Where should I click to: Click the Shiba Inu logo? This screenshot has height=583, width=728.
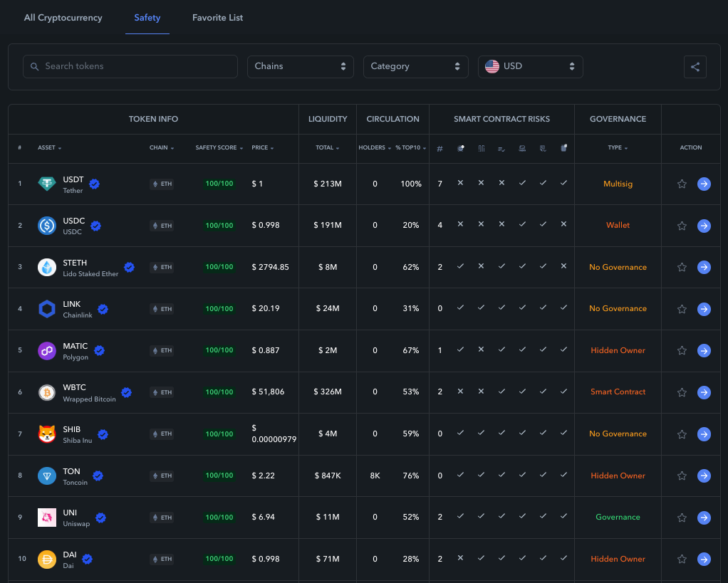[47, 434]
